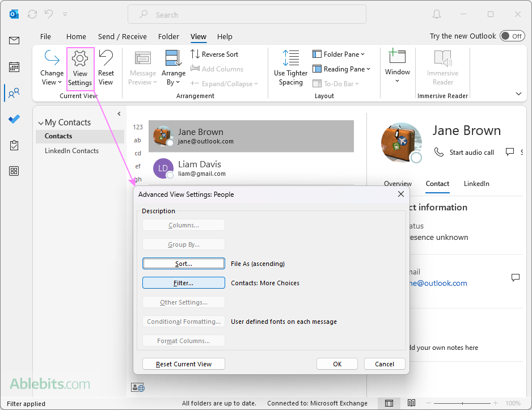Click the Undo icon in title bar
This screenshot has height=410, width=532.
point(49,14)
